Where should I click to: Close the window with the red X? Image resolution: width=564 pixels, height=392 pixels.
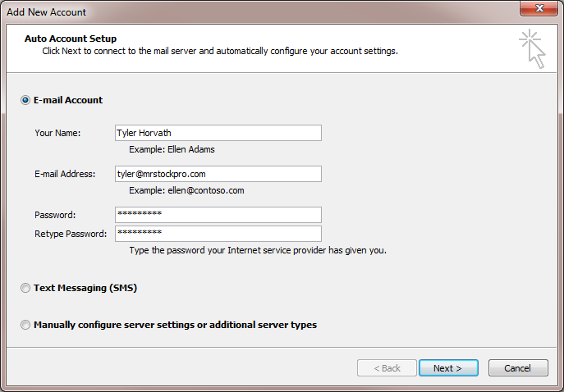(x=539, y=11)
